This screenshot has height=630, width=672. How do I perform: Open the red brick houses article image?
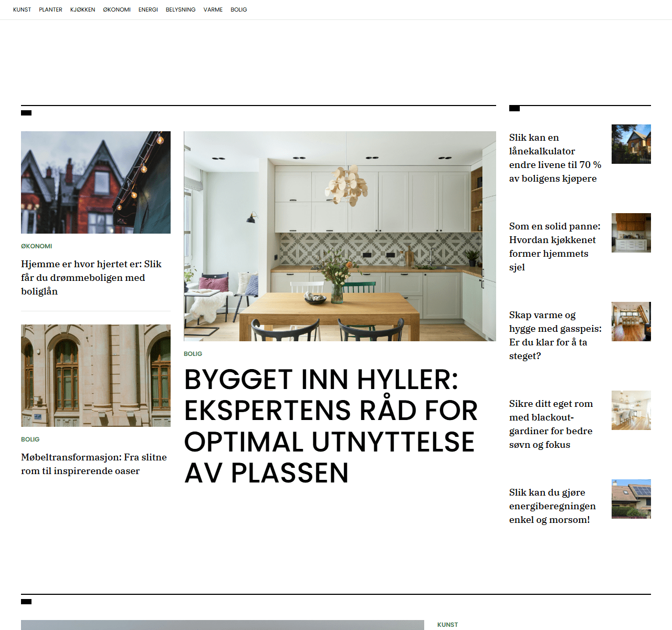[96, 182]
